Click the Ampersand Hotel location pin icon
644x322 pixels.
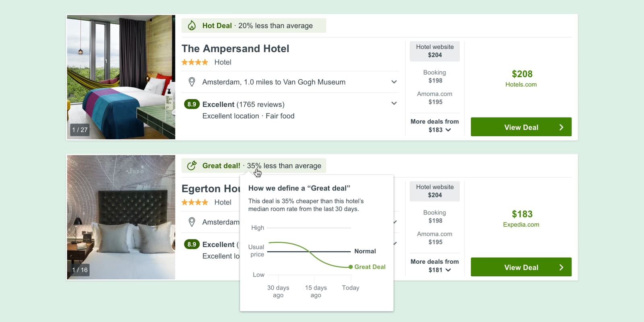tap(192, 82)
